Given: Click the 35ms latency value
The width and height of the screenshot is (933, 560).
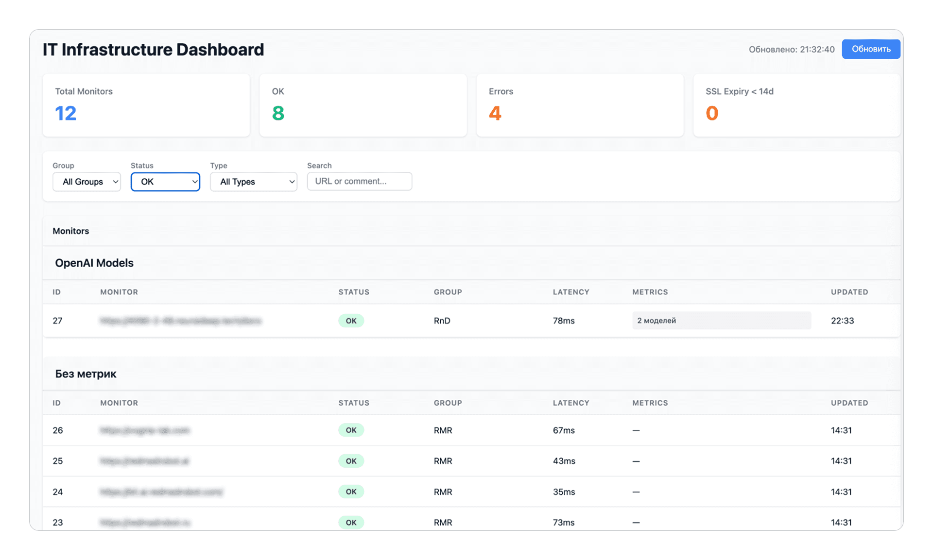Looking at the screenshot, I should point(564,492).
